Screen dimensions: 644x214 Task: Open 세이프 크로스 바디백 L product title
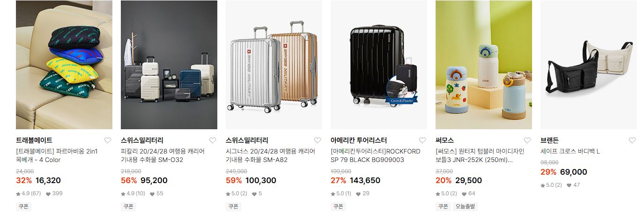click(570, 151)
